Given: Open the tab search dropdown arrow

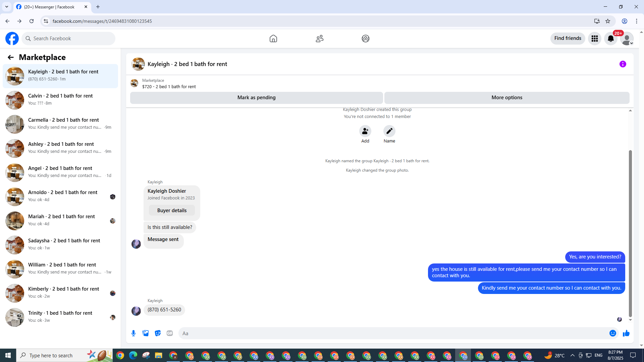Looking at the screenshot, I should click(x=6, y=7).
